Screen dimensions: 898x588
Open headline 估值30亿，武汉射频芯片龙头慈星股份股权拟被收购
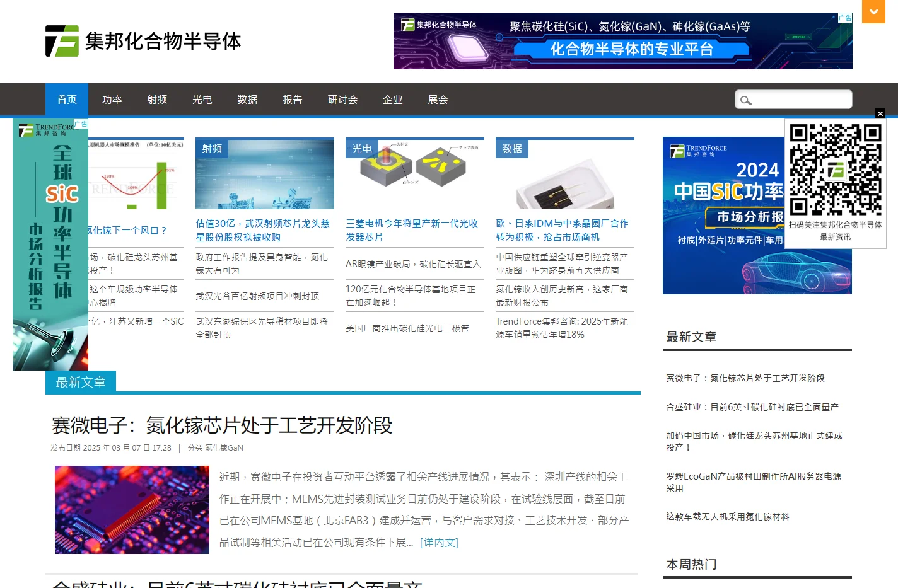point(263,230)
